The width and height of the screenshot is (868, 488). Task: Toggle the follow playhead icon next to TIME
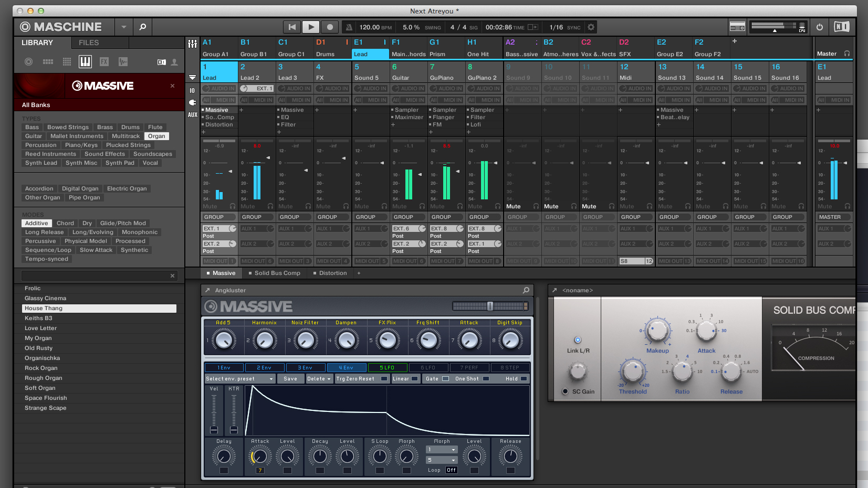point(532,27)
